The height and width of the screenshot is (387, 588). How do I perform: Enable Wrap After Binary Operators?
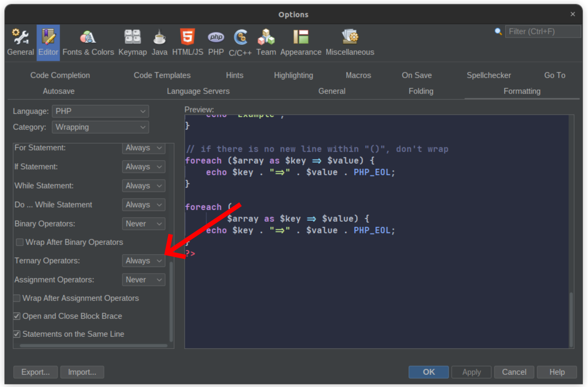(x=20, y=242)
